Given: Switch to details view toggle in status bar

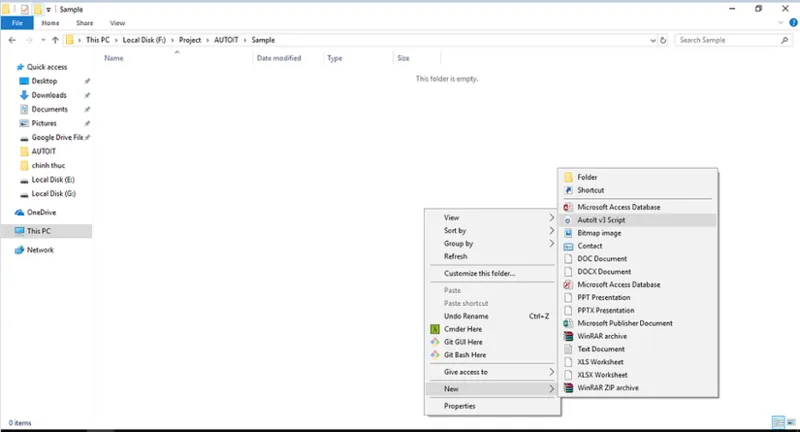Looking at the screenshot, I should coord(779,422).
